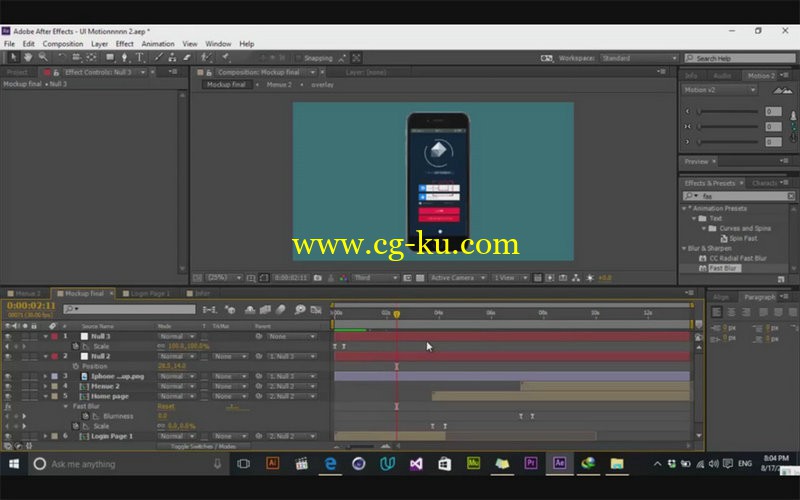Collapse the Null 3 layer properties
This screenshot has height=500, width=800.
[x=45, y=337]
